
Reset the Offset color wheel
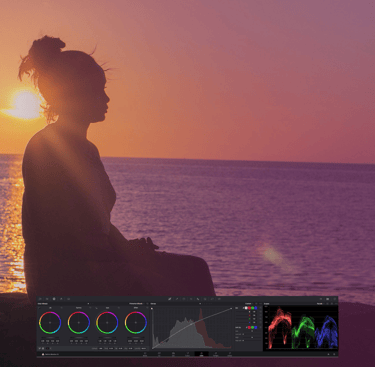(147, 308)
